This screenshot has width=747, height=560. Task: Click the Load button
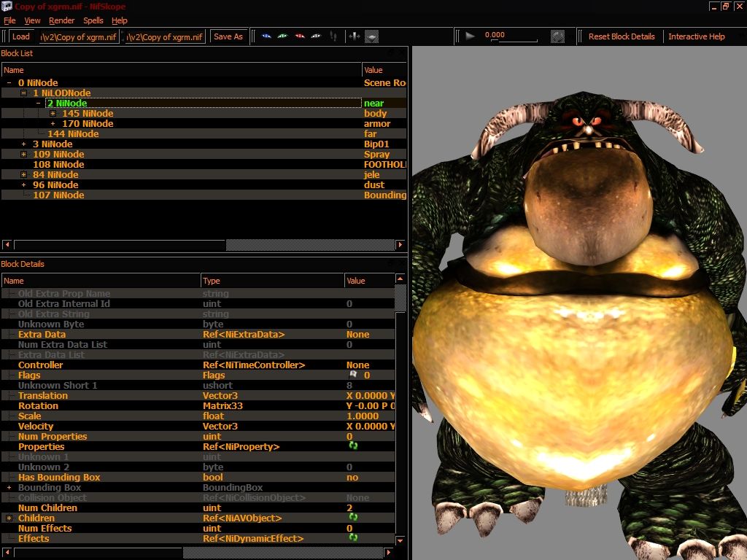tap(21, 36)
